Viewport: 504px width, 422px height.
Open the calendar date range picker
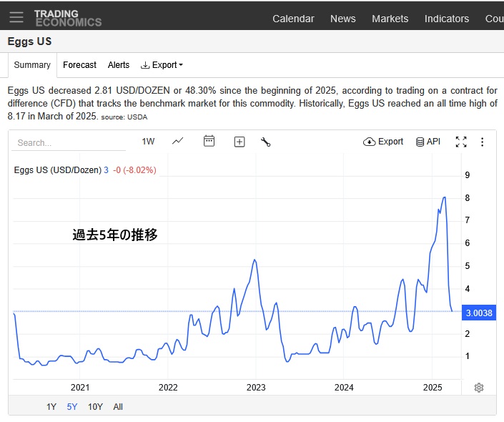pos(209,142)
